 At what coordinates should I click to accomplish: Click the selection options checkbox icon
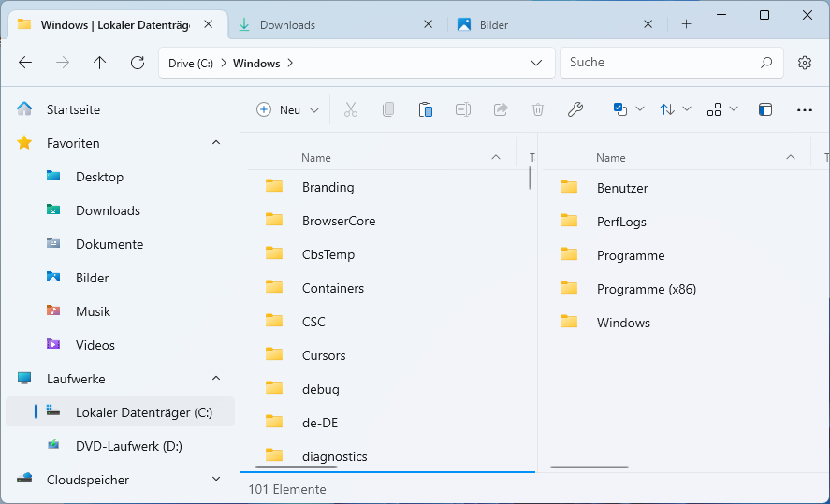click(x=619, y=109)
